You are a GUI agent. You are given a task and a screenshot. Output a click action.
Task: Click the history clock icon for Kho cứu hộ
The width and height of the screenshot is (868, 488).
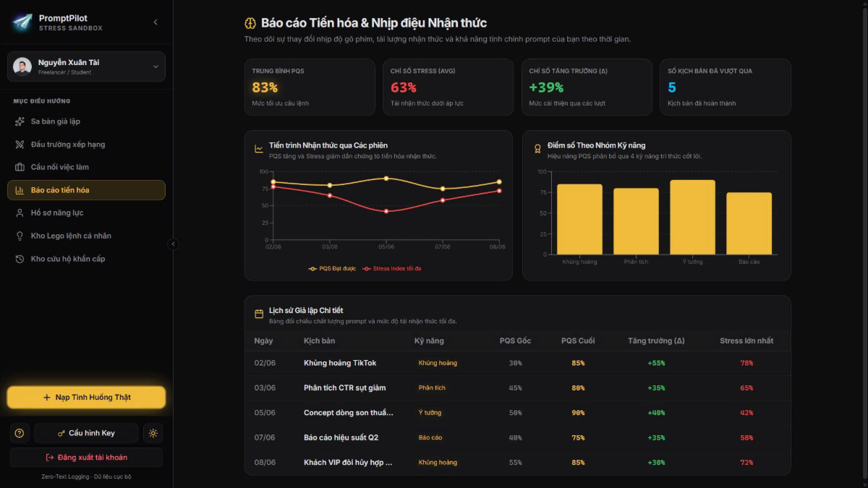pyautogui.click(x=20, y=259)
